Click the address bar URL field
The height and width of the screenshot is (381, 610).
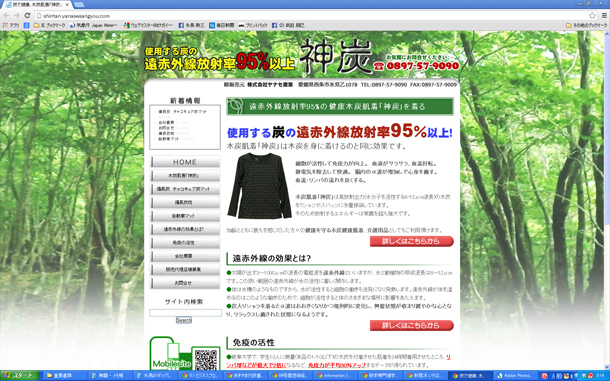click(311, 16)
